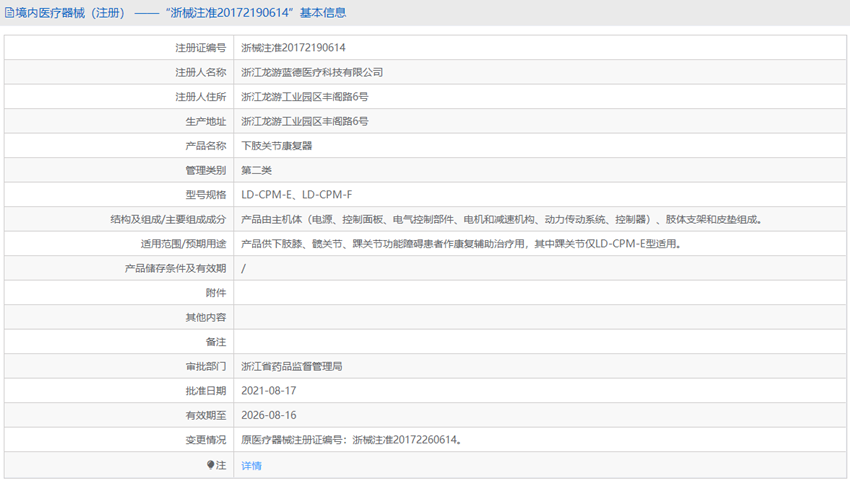The height and width of the screenshot is (480, 850).
Task: Click the 审批部门 label
Action: click(x=205, y=366)
